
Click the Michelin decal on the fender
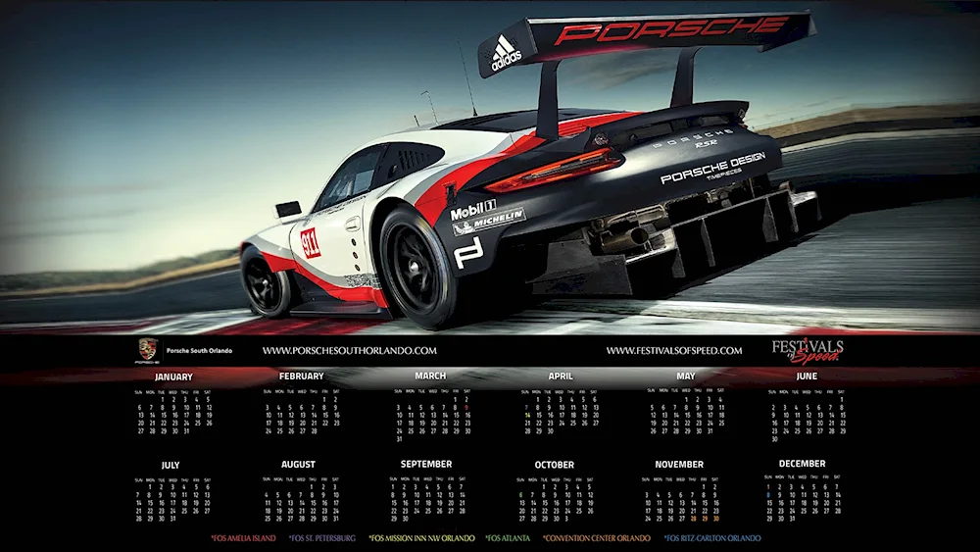click(489, 225)
